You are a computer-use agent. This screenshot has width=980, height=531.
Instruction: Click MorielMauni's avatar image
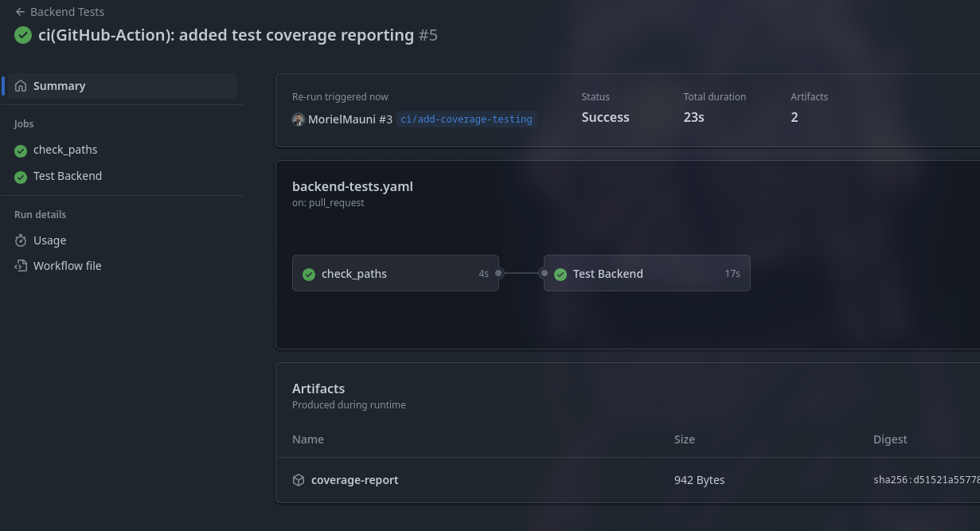pos(298,119)
